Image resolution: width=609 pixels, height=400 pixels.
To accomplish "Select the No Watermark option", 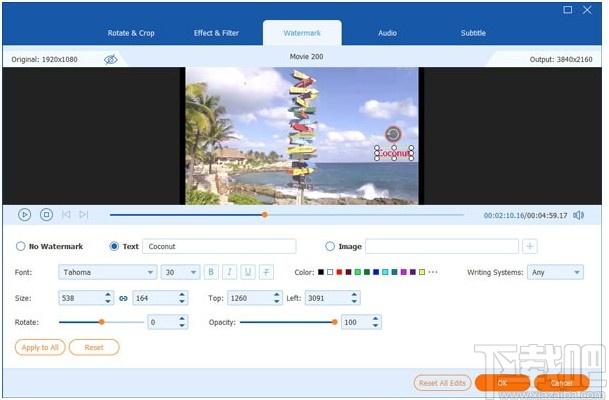I will [x=21, y=246].
